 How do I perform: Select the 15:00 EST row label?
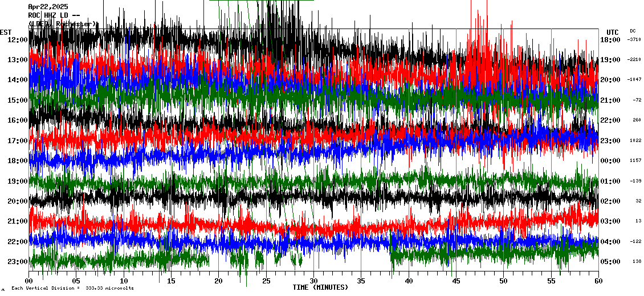coord(18,100)
